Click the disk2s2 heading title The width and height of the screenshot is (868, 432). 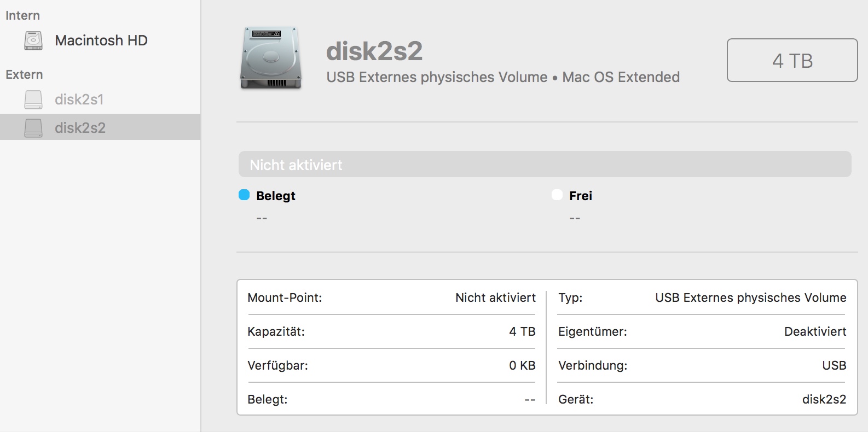pyautogui.click(x=374, y=51)
